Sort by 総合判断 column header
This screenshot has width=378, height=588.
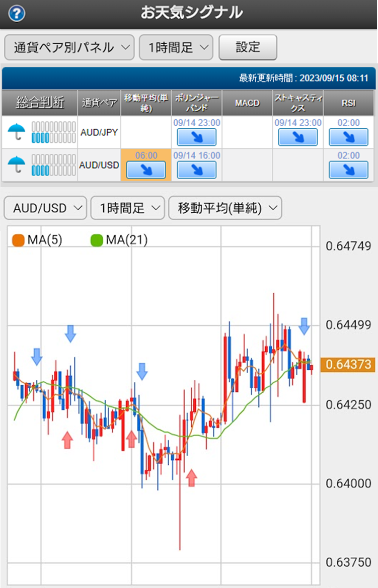40,103
